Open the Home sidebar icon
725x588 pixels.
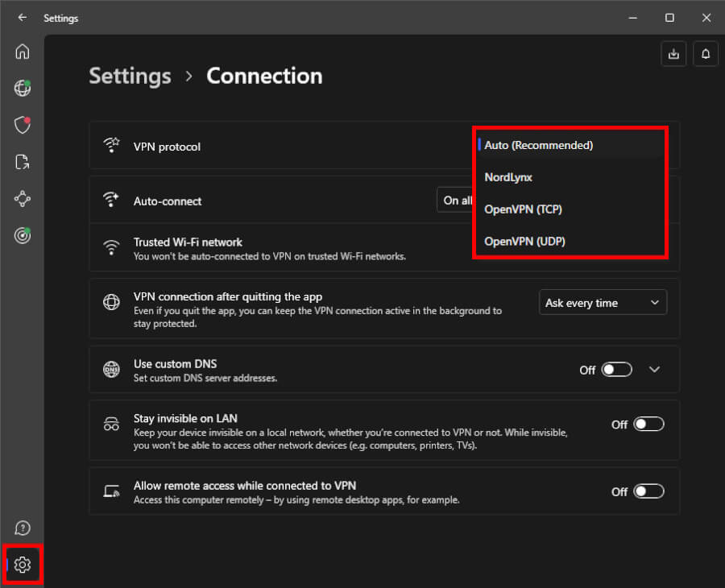point(23,52)
